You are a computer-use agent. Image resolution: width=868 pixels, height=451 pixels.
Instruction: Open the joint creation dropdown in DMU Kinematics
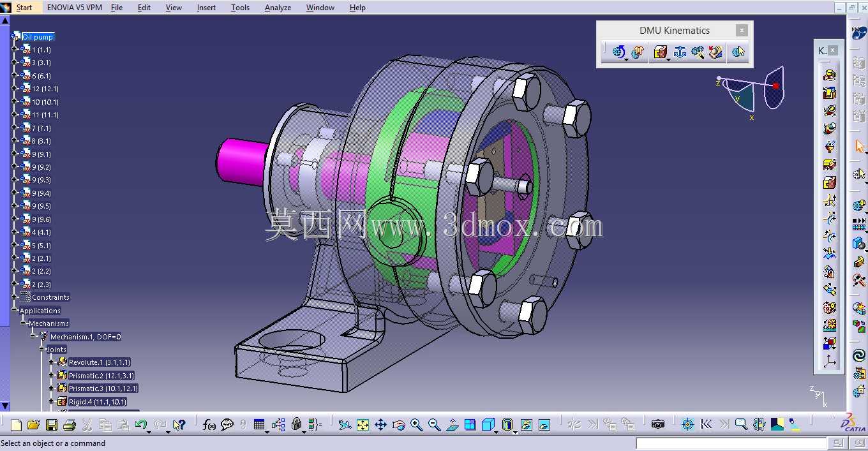tap(668, 59)
